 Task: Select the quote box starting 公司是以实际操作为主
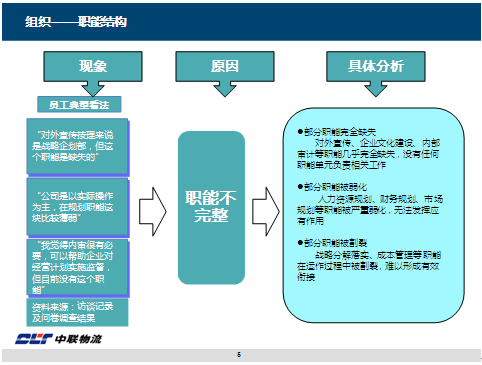pyautogui.click(x=78, y=207)
